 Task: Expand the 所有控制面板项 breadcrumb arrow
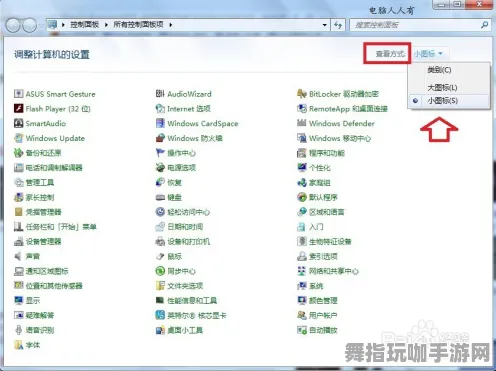[170, 25]
